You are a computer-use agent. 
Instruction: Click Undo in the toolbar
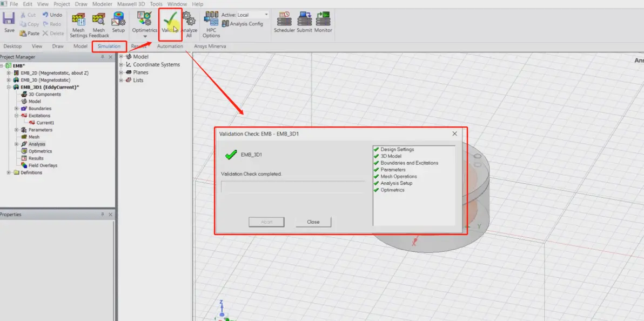(x=52, y=15)
